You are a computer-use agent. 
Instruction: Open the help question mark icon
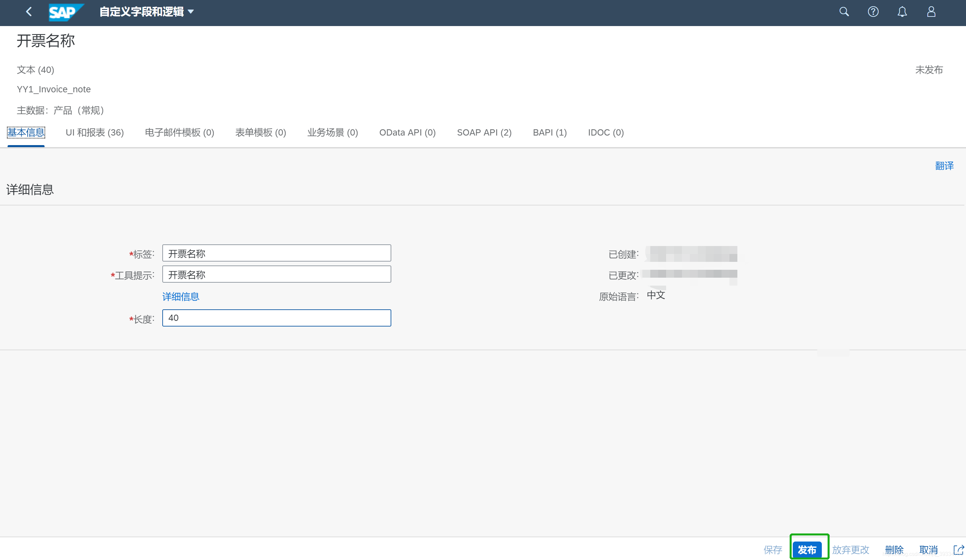873,12
